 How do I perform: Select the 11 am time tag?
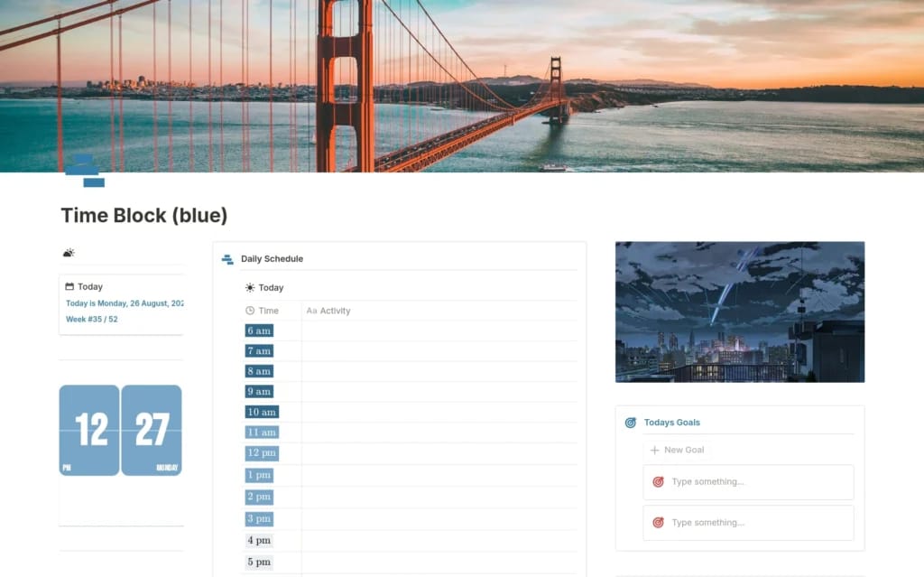click(x=262, y=433)
